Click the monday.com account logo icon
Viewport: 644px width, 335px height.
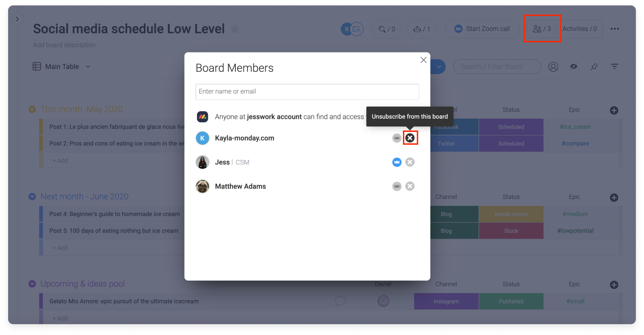[x=202, y=117]
